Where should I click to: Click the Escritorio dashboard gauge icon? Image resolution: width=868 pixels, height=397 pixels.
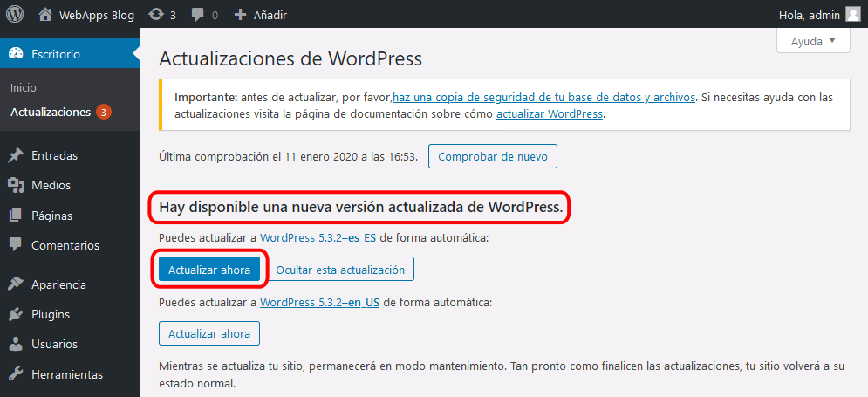16,54
